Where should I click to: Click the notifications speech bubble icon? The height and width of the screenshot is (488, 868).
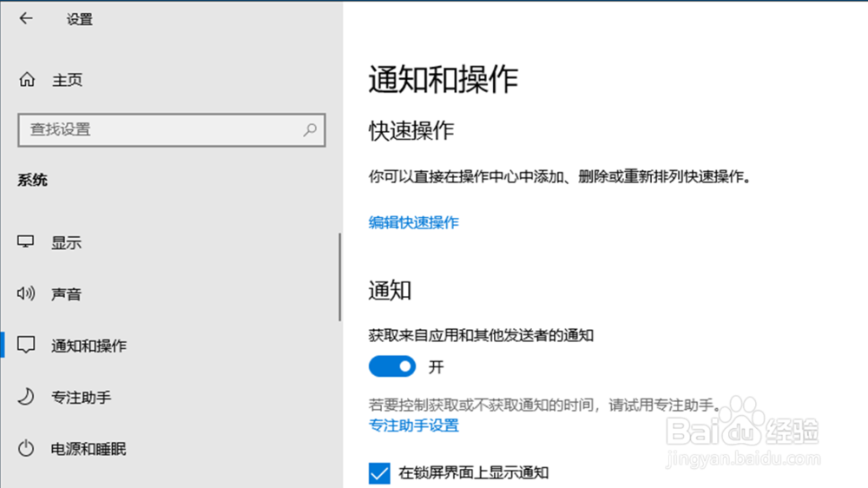point(25,345)
